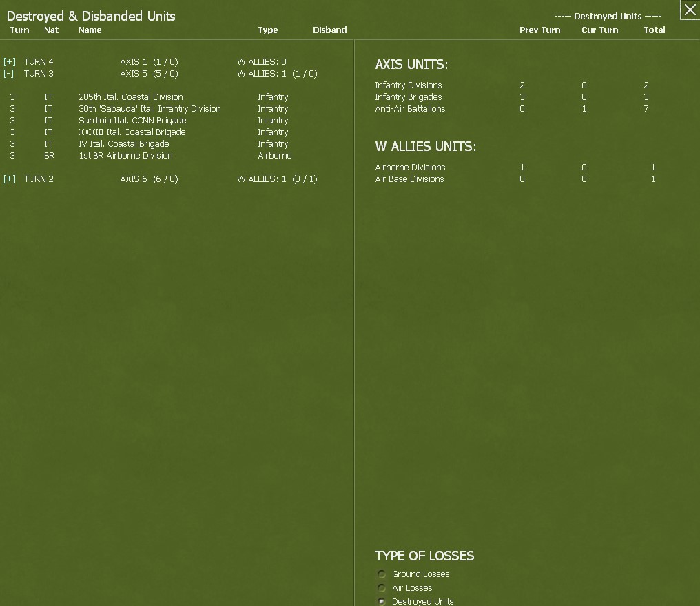Select the Destroyed Units option
The image size is (700, 606).
[382, 602]
